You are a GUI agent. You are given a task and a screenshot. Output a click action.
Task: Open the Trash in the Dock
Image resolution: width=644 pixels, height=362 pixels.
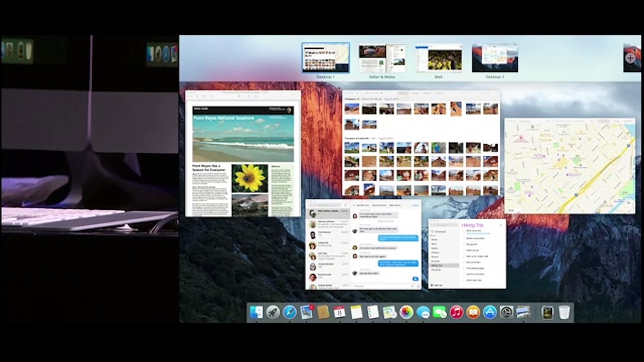point(564,312)
